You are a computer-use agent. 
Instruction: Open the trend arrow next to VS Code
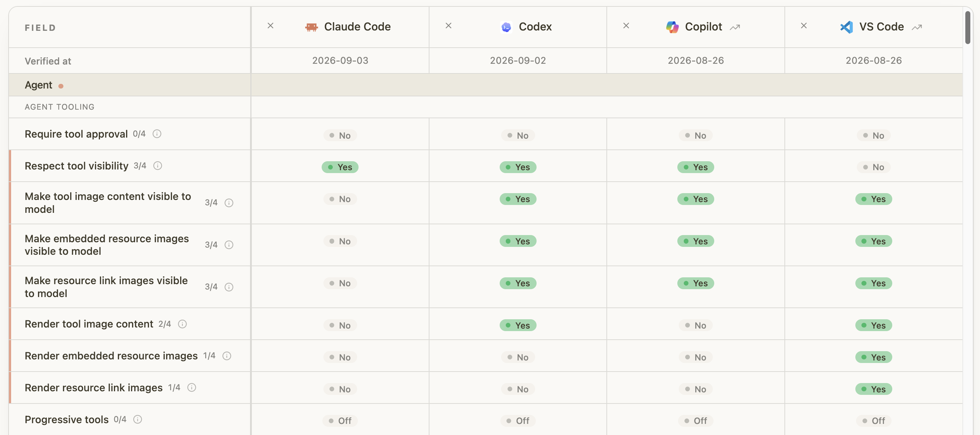[917, 27]
